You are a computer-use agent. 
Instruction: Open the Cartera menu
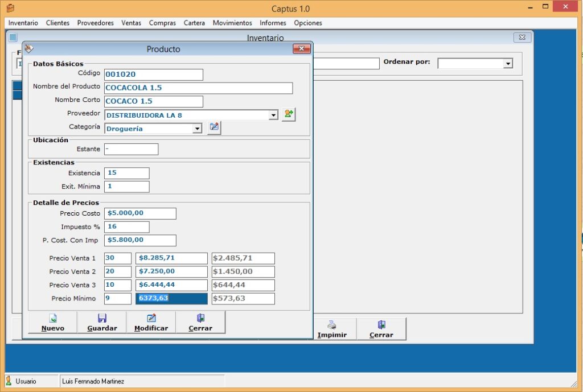(x=194, y=23)
